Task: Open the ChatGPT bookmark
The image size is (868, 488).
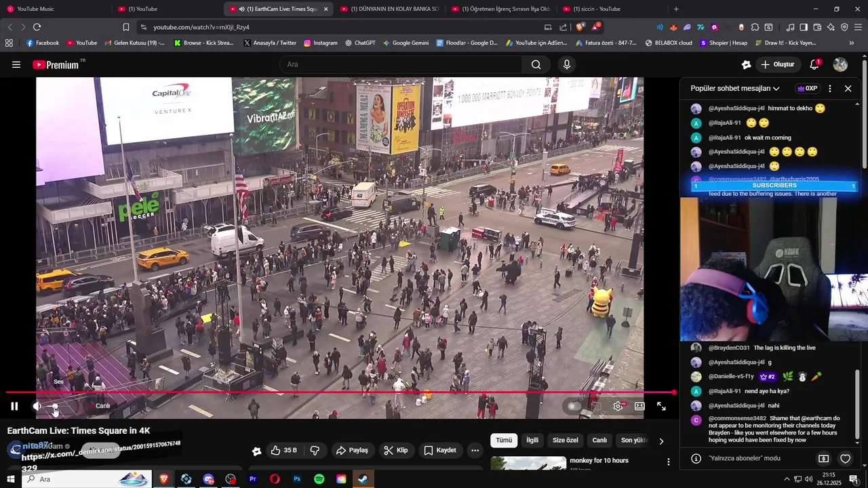Action: click(359, 43)
